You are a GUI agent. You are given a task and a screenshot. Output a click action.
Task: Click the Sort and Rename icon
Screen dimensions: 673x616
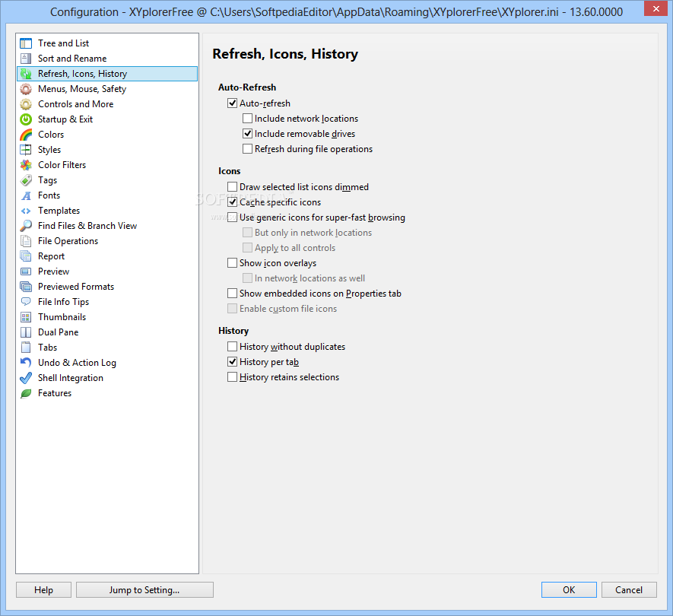(26, 59)
